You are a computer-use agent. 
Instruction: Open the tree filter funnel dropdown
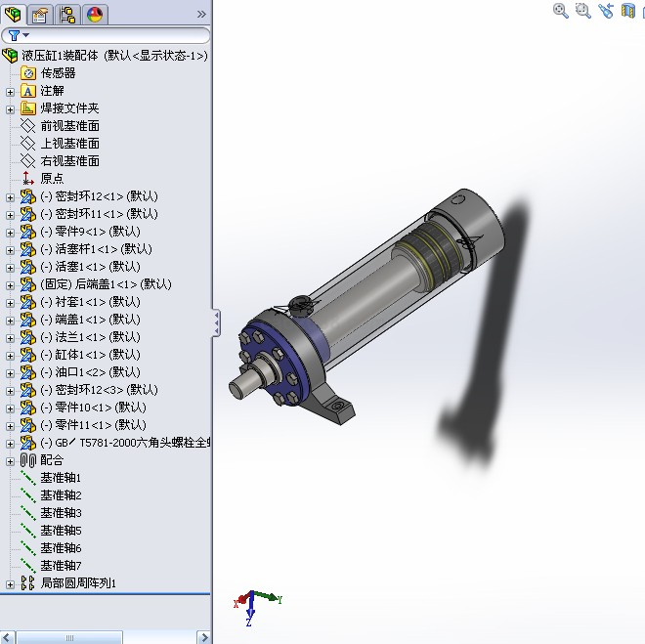click(x=15, y=35)
